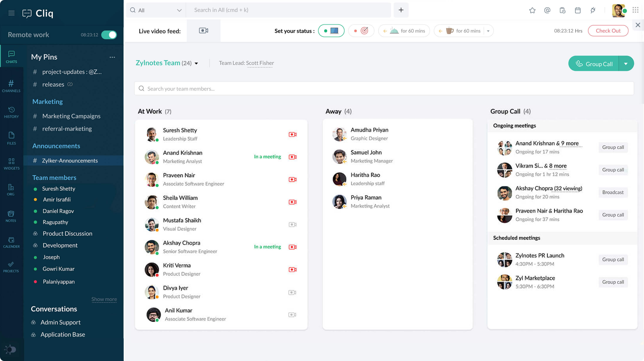Click the plug integrations icon in top bar
Viewport: 644px width, 361px height.
tap(593, 10)
